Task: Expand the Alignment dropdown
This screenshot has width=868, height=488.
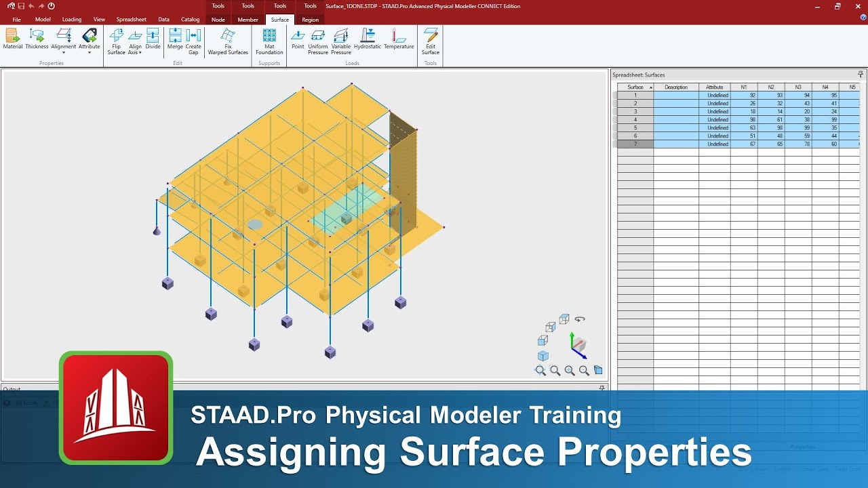Action: click(64, 52)
